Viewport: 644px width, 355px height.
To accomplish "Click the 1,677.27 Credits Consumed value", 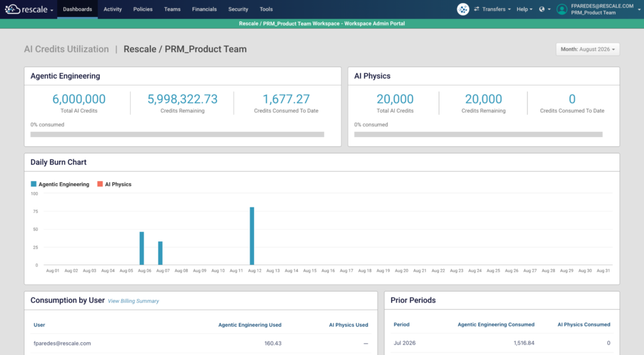I will coord(286,99).
